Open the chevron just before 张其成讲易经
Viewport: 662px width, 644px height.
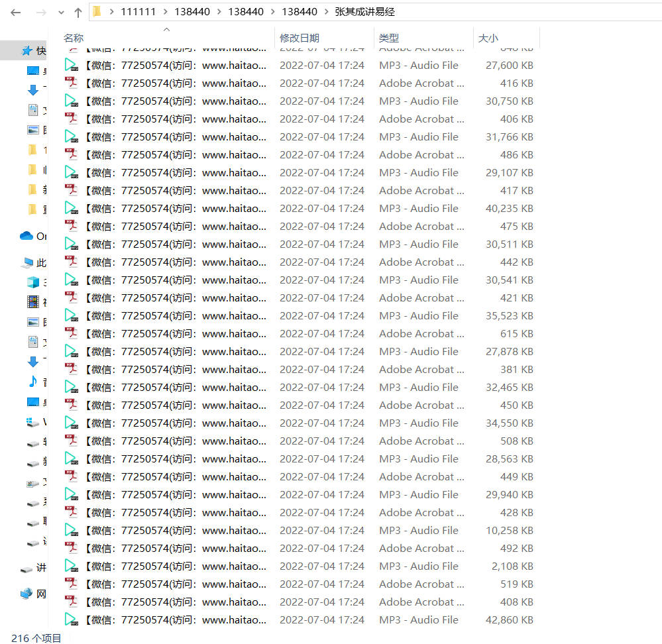pyautogui.click(x=326, y=12)
